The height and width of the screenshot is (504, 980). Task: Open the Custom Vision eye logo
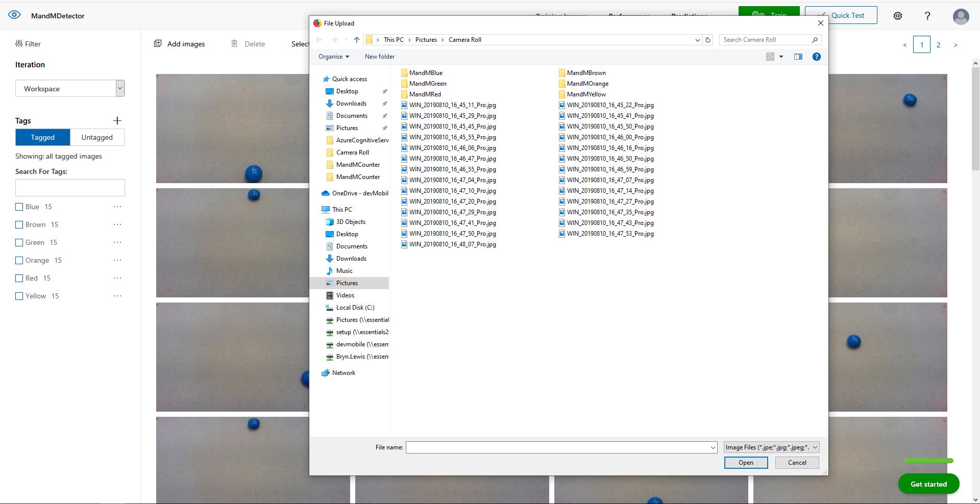pyautogui.click(x=14, y=15)
